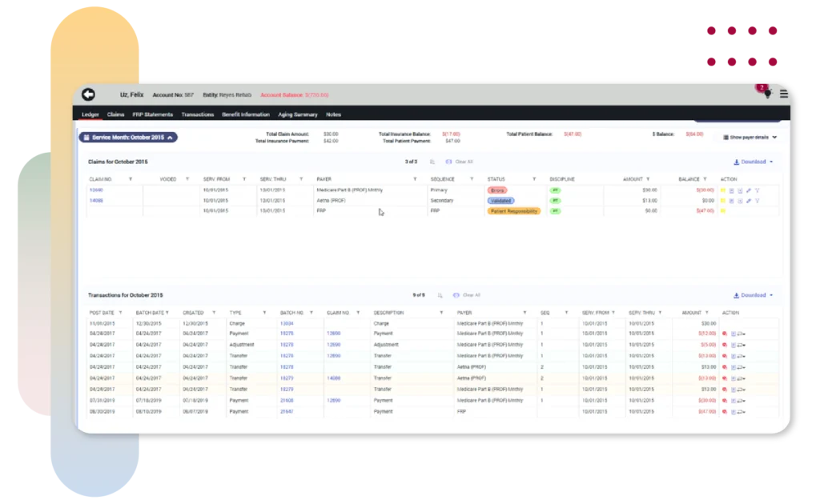
Task: Open the hamburger menu in the top-right corner
Action: click(x=783, y=94)
